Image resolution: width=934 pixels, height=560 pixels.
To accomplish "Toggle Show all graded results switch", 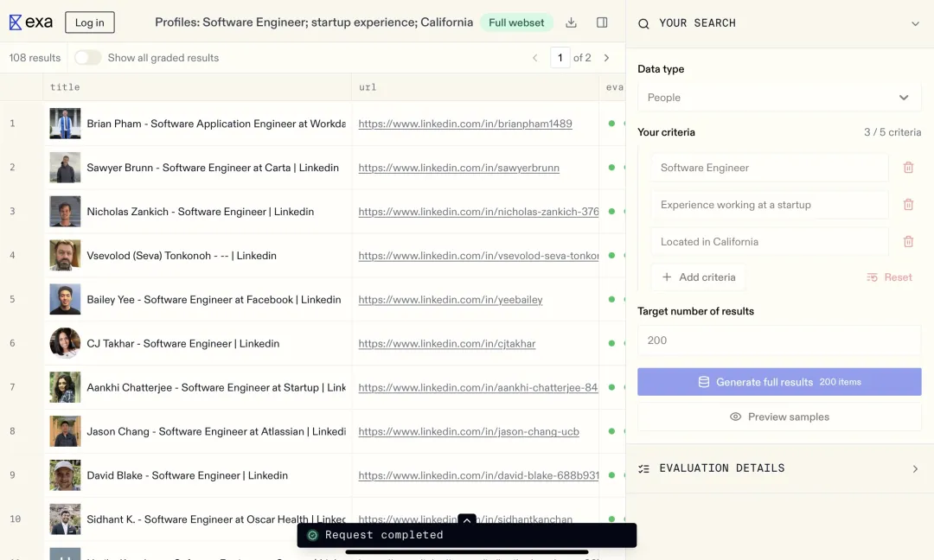I will tap(87, 58).
